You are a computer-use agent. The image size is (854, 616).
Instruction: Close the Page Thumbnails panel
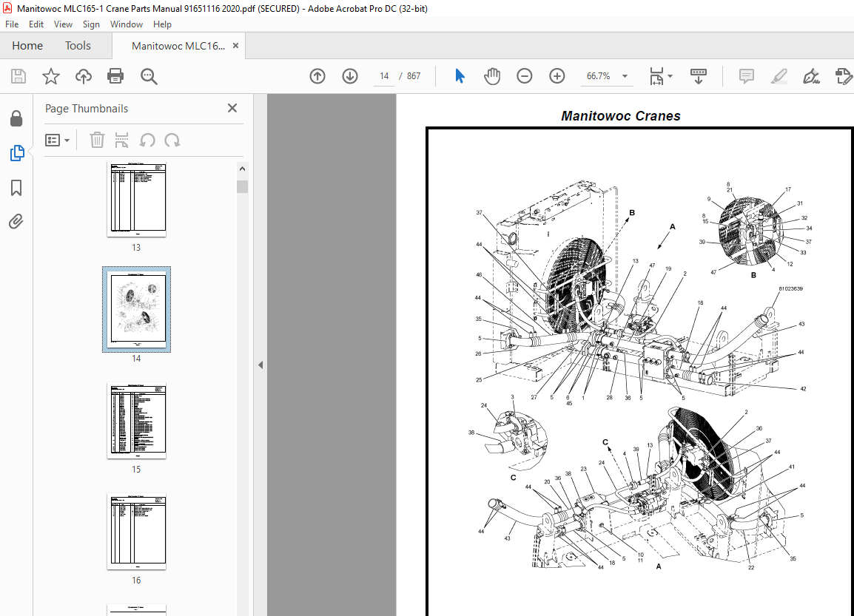click(x=232, y=108)
